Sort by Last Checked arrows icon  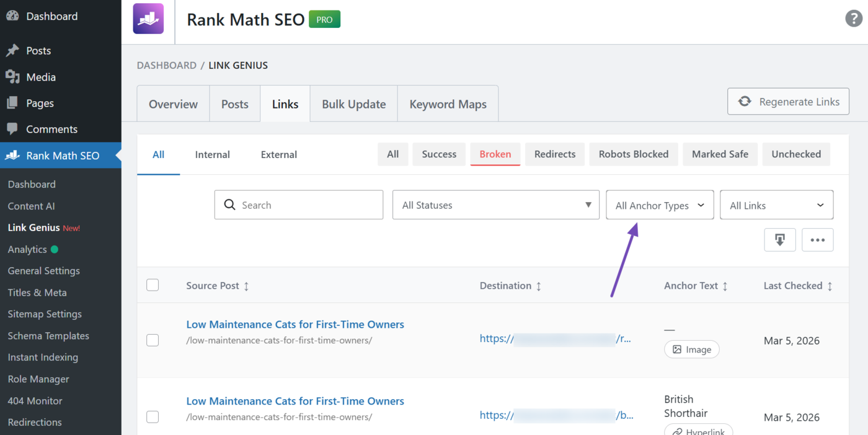coord(830,286)
